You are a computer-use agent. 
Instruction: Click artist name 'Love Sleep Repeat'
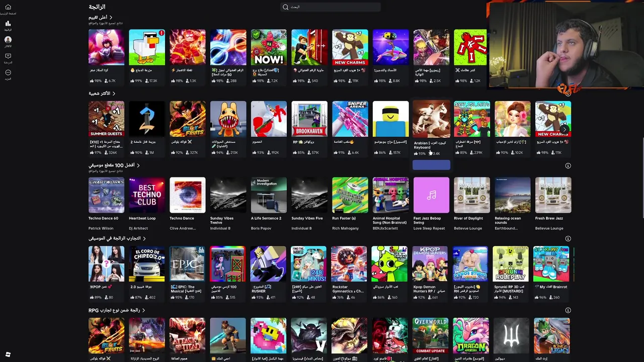point(429,228)
